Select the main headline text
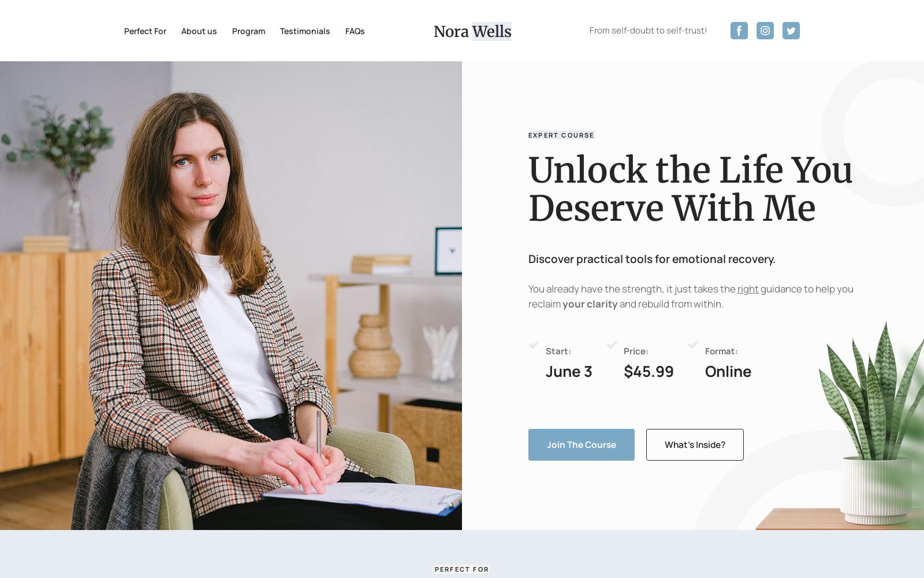The height and width of the screenshot is (578, 924). click(691, 189)
